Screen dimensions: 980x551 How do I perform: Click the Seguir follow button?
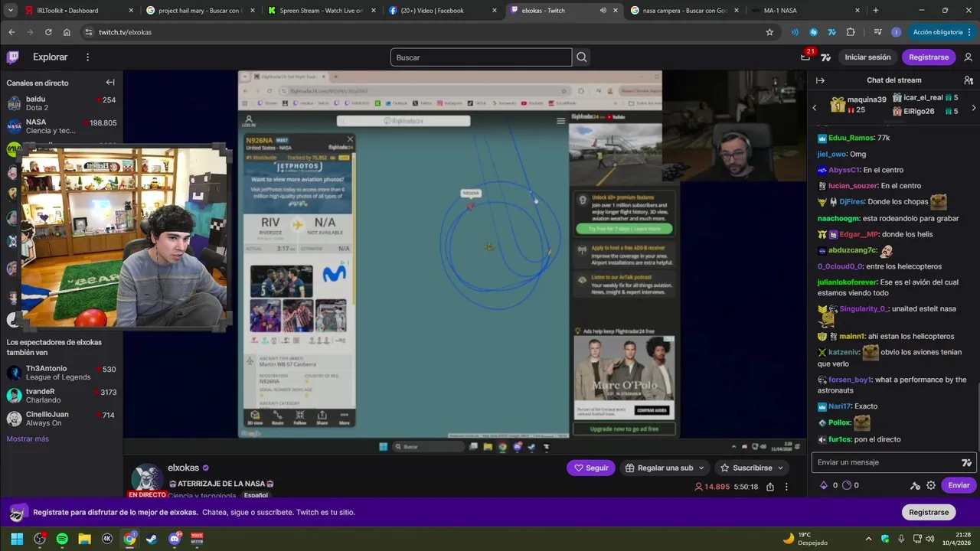[590, 468]
